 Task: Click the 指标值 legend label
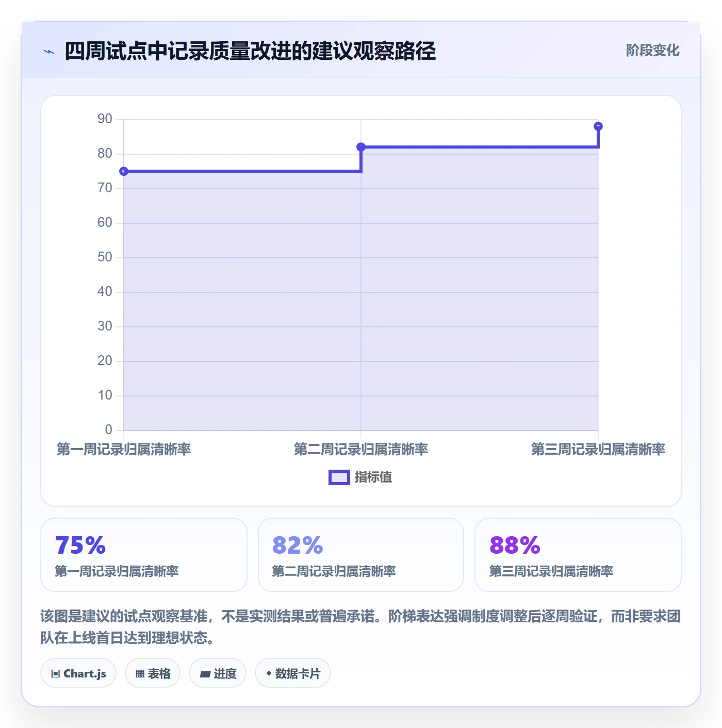[373, 477]
